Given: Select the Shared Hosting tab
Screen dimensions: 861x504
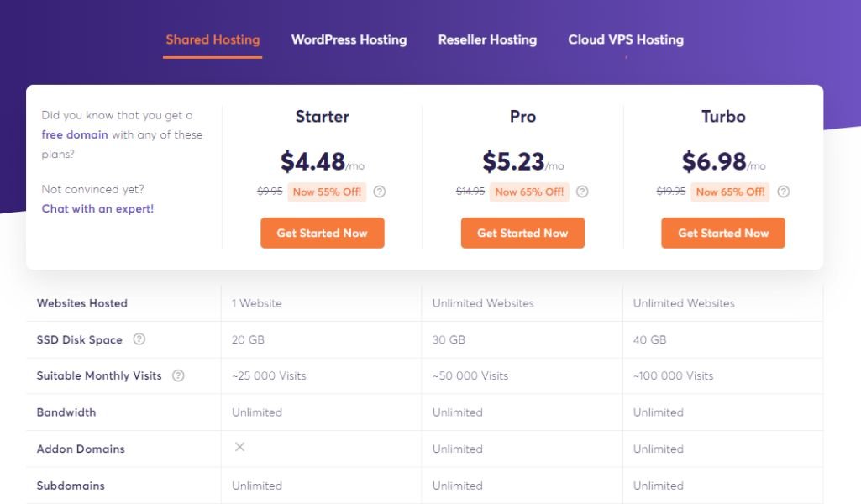Looking at the screenshot, I should [x=213, y=40].
